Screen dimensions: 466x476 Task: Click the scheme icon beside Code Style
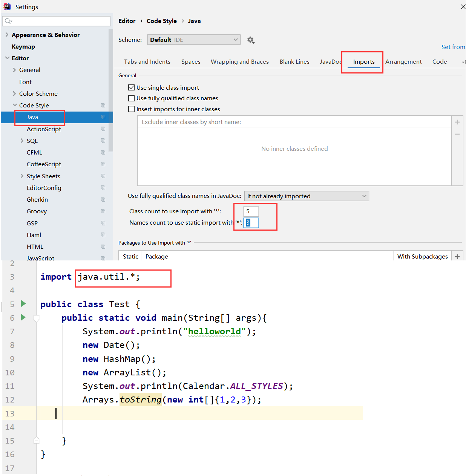point(103,106)
